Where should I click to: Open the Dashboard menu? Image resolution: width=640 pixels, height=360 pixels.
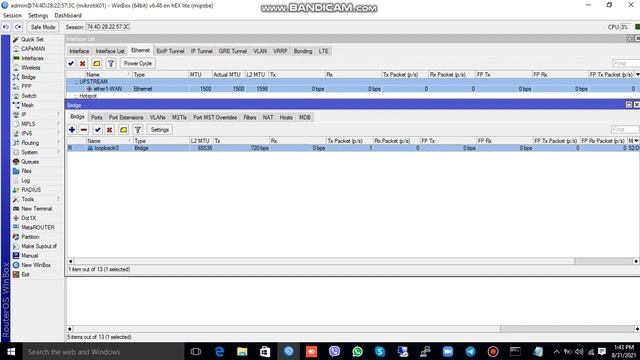point(68,16)
